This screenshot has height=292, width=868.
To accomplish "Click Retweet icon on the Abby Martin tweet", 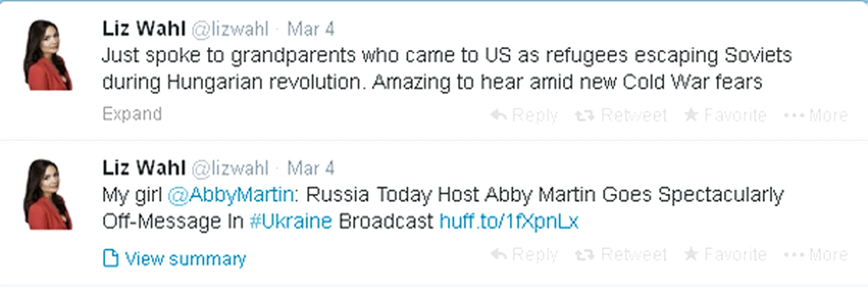I will click(585, 254).
